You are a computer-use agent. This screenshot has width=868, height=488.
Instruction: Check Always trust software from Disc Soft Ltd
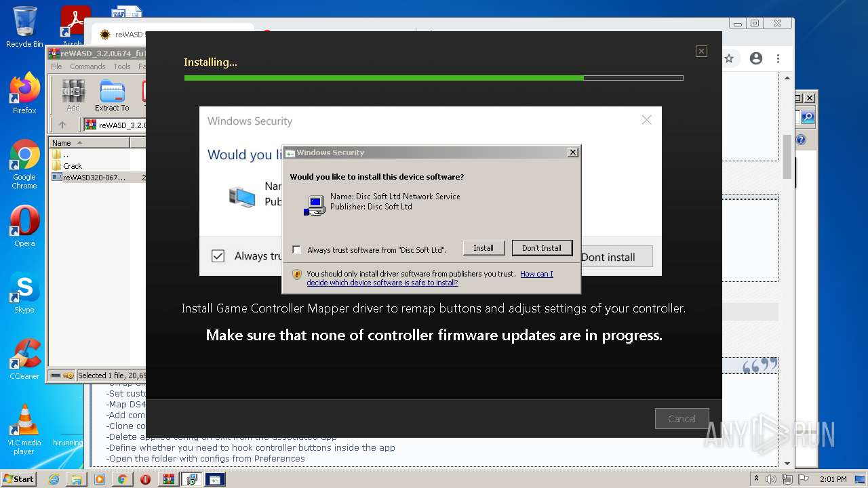pyautogui.click(x=296, y=249)
